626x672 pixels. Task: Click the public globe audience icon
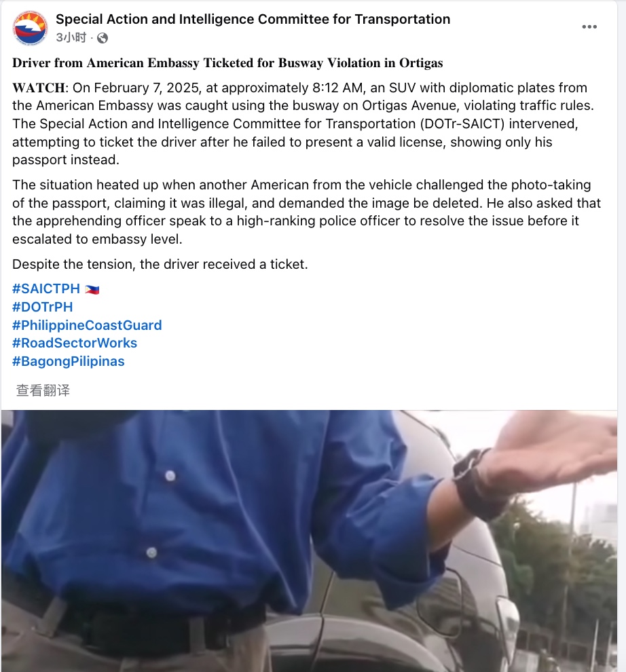pos(103,38)
